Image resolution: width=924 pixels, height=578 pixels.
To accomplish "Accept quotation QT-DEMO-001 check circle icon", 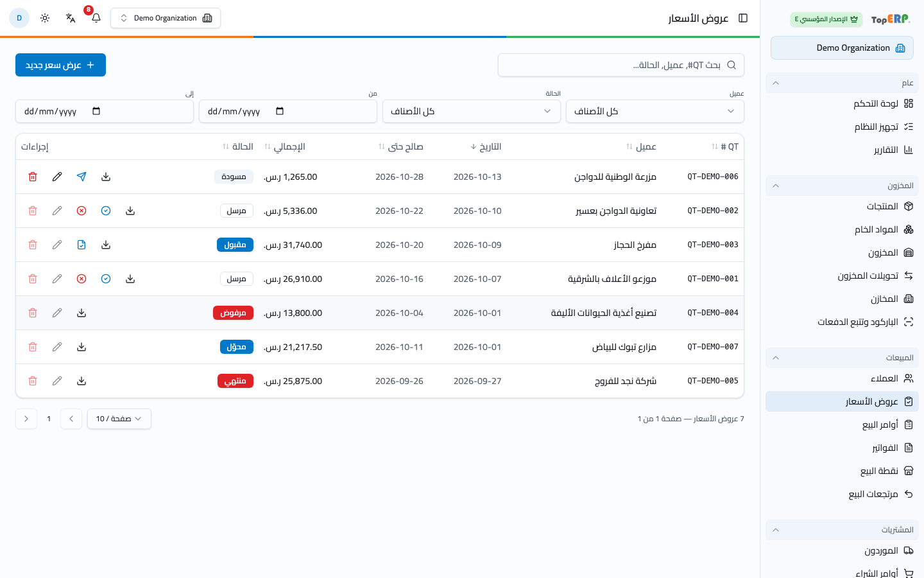I will click(x=106, y=279).
